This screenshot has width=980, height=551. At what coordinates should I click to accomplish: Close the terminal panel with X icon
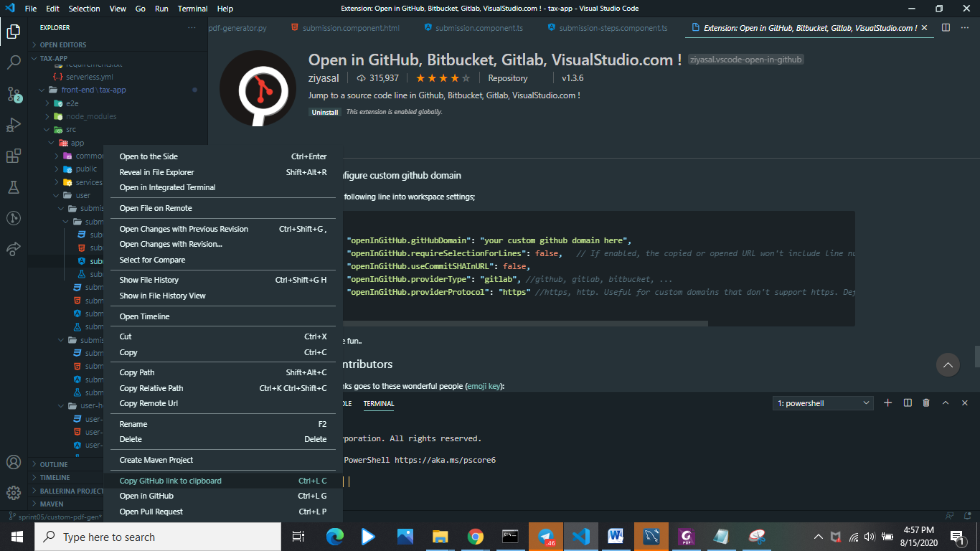[x=965, y=403]
